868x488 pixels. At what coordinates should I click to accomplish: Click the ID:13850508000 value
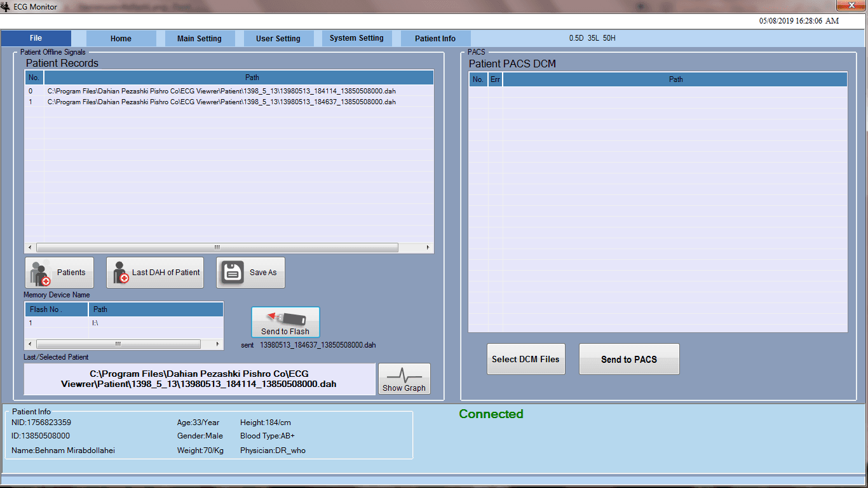click(41, 436)
